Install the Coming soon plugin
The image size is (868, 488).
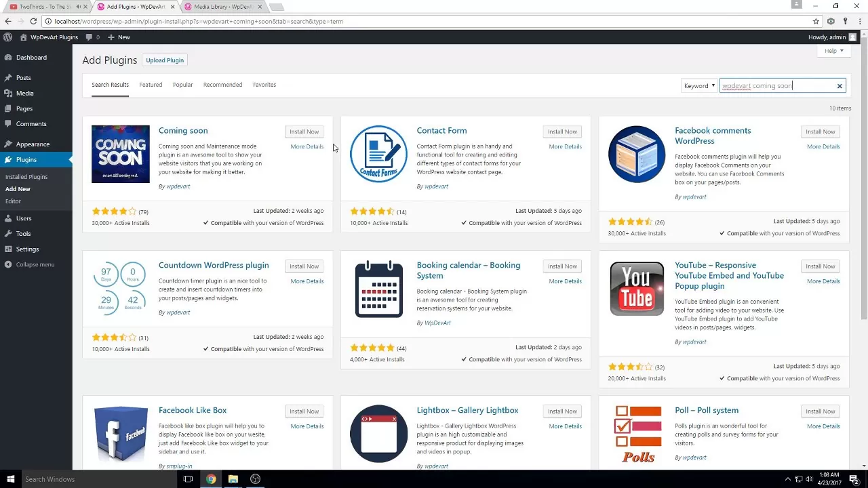pyautogui.click(x=304, y=131)
